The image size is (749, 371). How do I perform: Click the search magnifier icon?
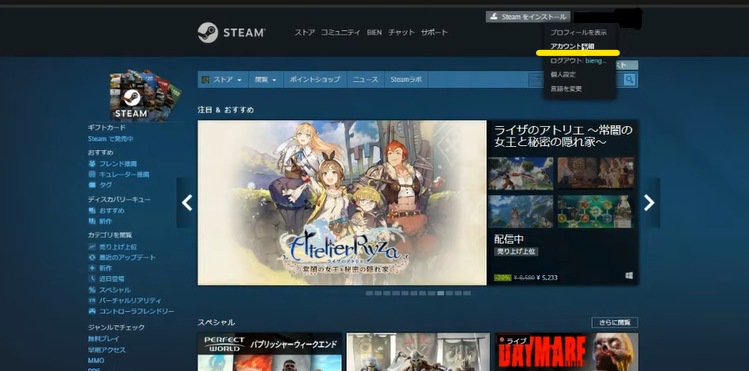630,80
